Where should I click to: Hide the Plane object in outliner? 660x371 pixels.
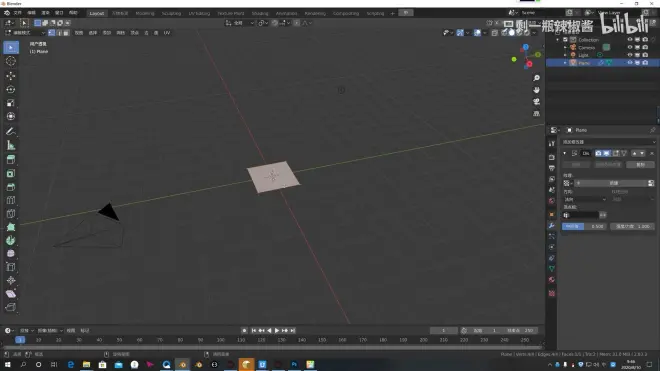(630, 62)
